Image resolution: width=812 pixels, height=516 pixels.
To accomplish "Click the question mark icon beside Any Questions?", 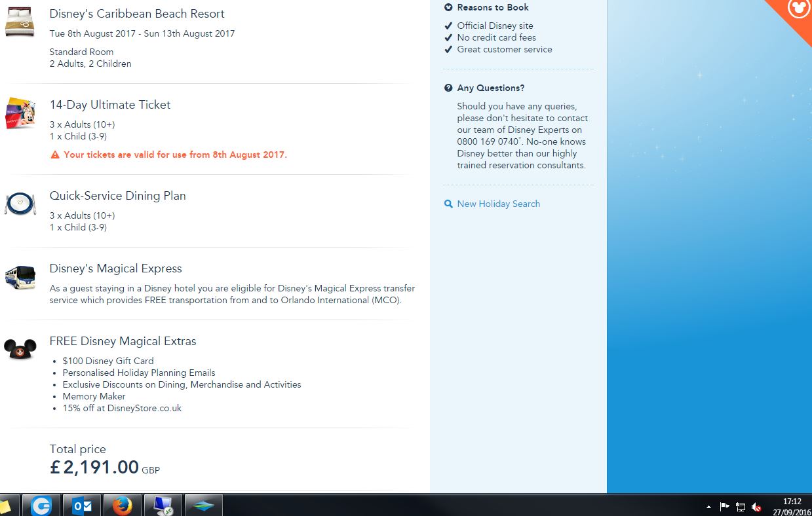I will tap(448, 88).
